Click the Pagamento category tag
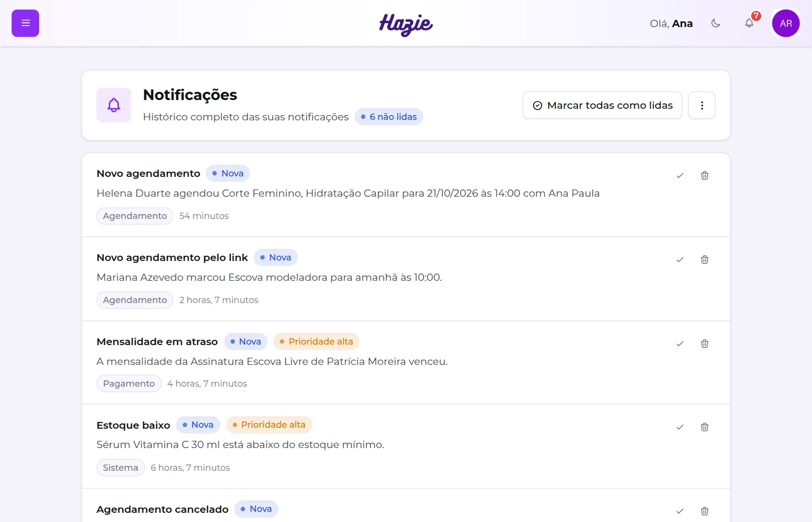This screenshot has height=522, width=812. 129,384
